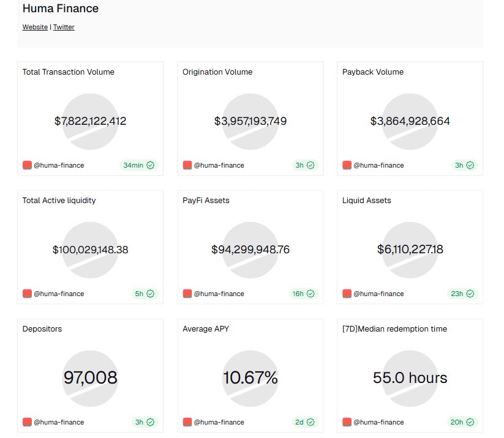Open @huma-finance on Median redemption time card
The width and height of the screenshot is (504, 438).
pos(378,422)
